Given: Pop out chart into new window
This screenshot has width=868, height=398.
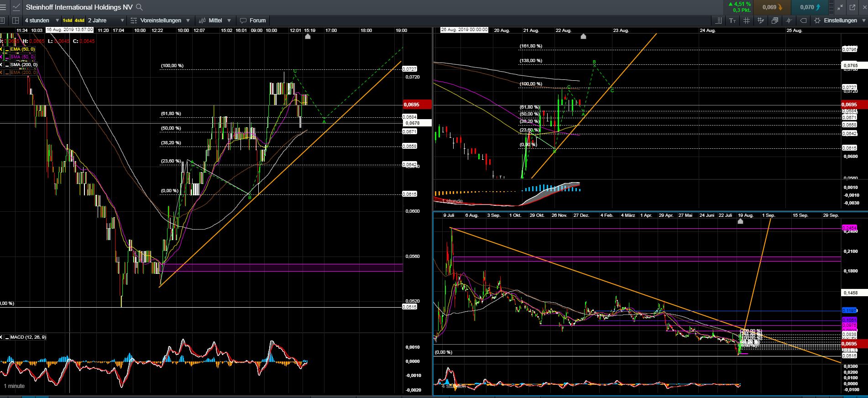Looking at the screenshot, I should 852,7.
